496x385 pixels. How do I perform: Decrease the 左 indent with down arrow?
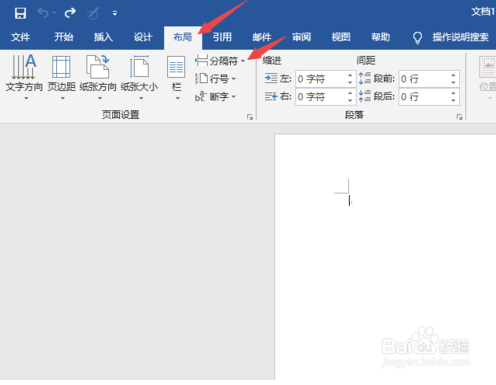350,82
